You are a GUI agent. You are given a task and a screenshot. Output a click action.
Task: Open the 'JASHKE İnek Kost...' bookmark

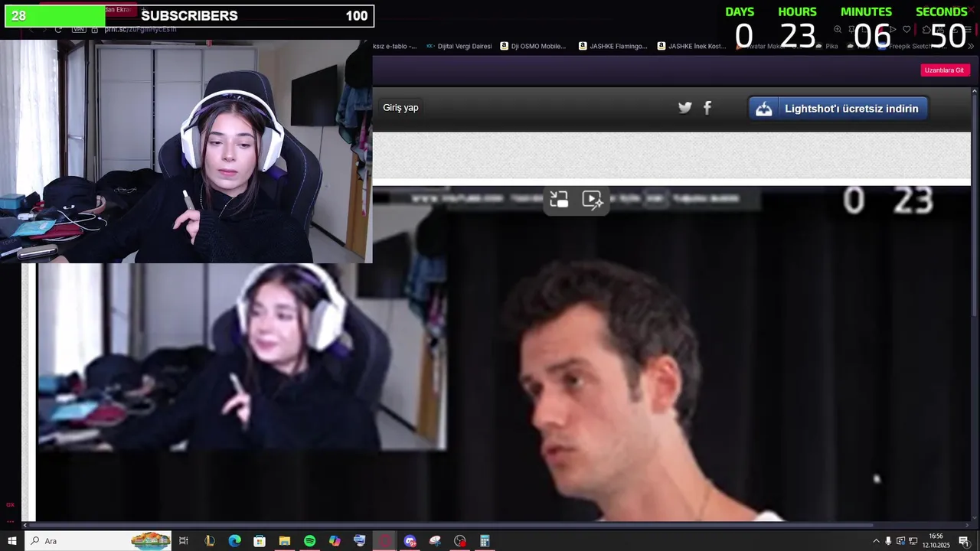click(691, 46)
